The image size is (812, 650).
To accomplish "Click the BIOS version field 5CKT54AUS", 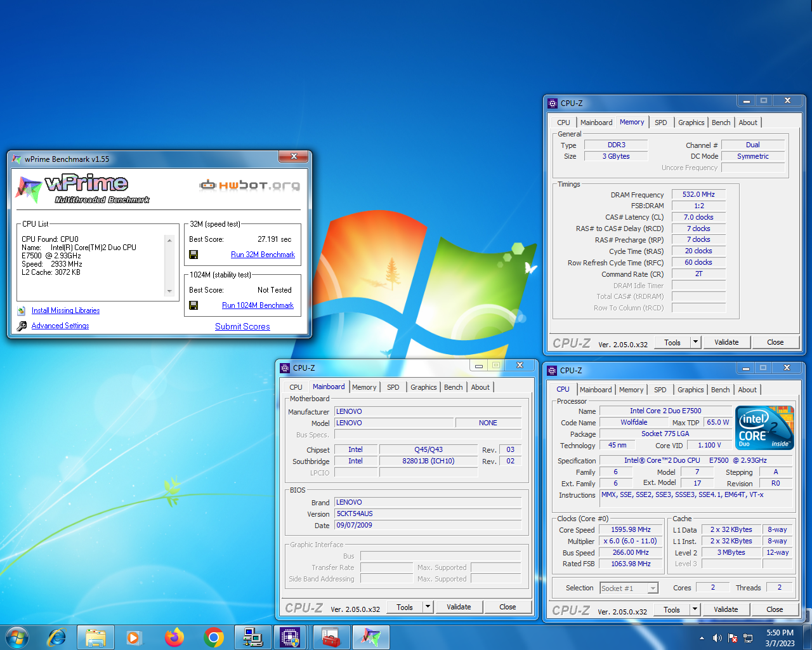I will [428, 514].
